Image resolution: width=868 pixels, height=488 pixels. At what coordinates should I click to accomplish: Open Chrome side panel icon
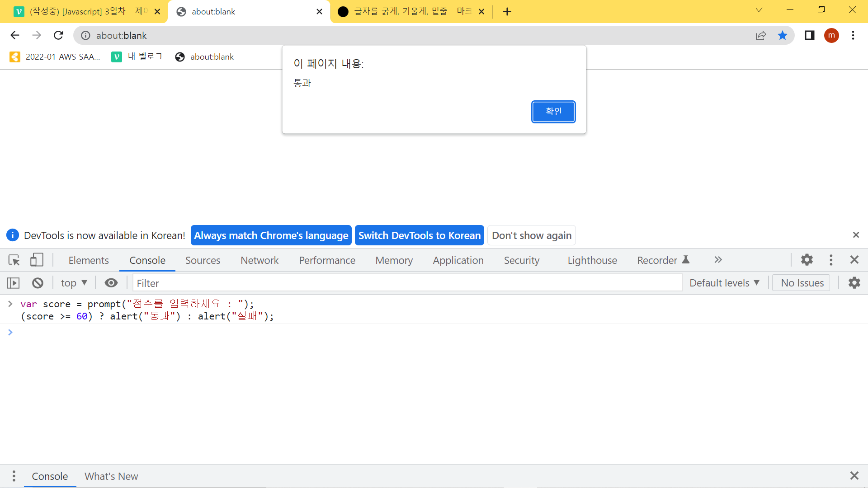(x=809, y=35)
